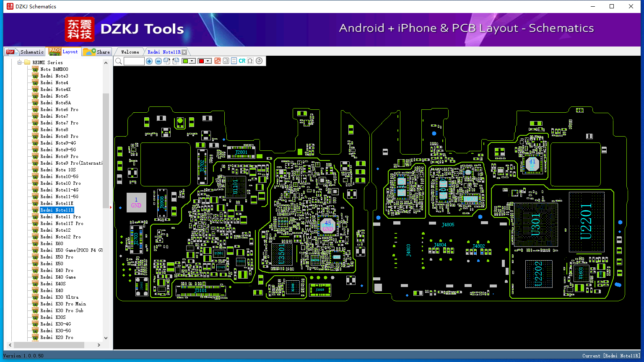The height and width of the screenshot is (362, 644).
Task: Select Redmi K60 in the tree
Action: tap(52, 243)
